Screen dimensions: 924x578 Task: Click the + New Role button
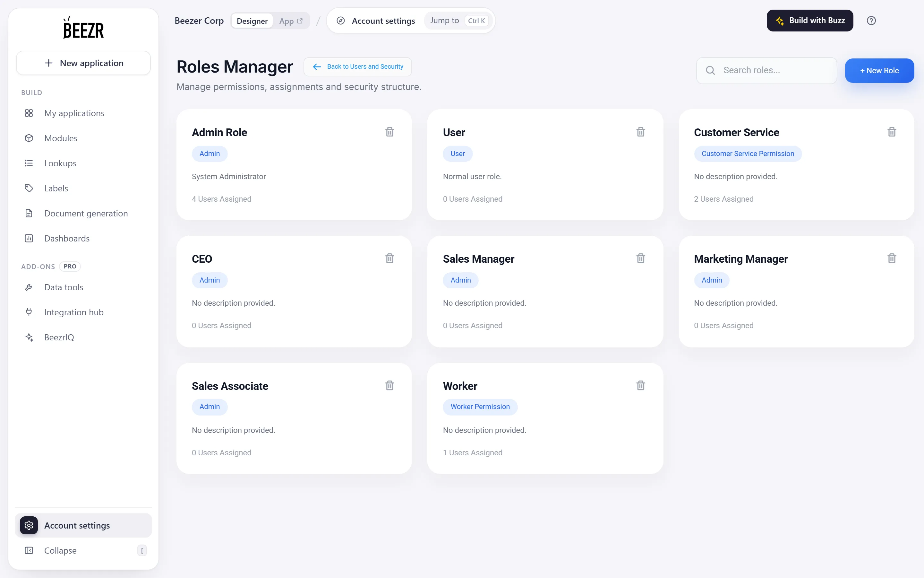879,70
